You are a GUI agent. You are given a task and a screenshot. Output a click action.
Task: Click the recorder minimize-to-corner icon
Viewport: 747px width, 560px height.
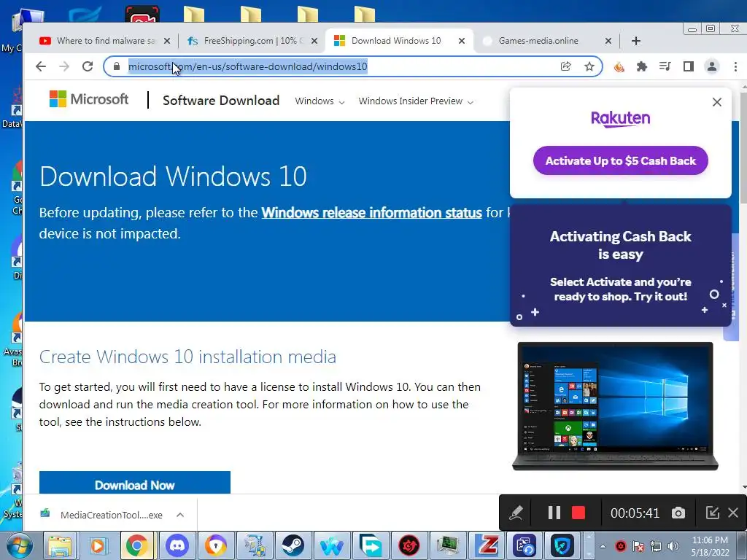click(712, 513)
